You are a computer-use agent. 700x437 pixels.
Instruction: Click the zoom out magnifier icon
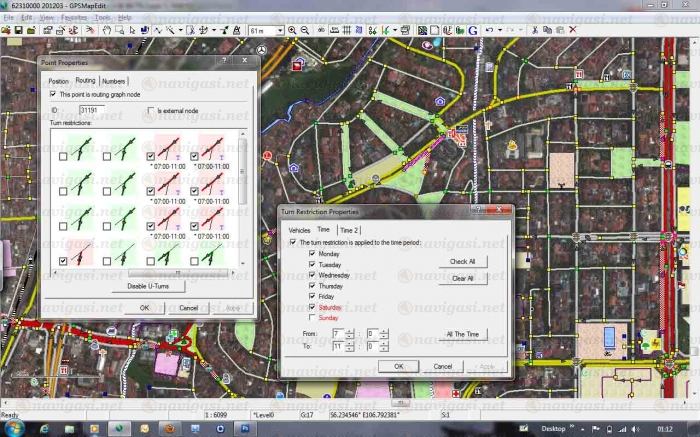tap(304, 31)
